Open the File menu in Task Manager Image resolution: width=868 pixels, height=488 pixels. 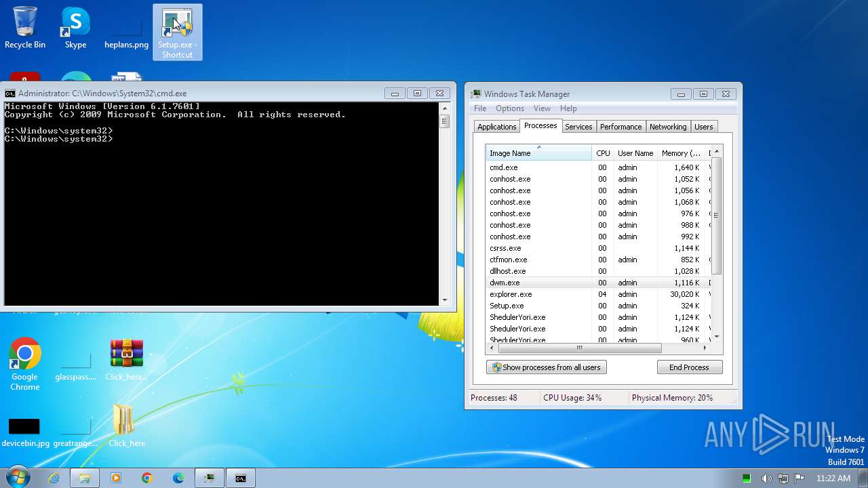point(480,108)
